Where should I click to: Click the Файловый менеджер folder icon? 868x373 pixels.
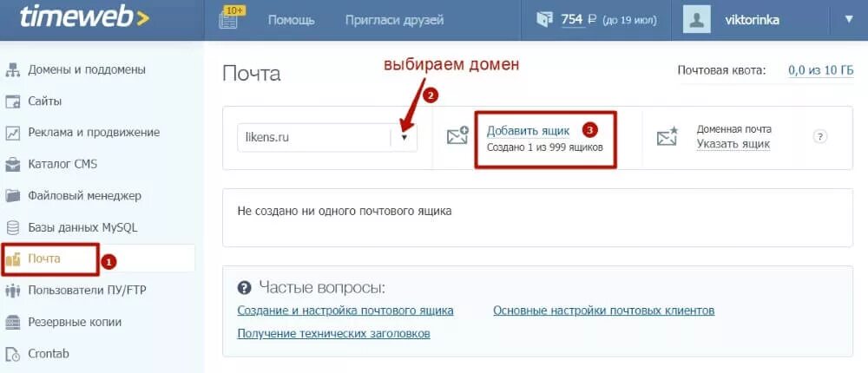pyautogui.click(x=13, y=196)
